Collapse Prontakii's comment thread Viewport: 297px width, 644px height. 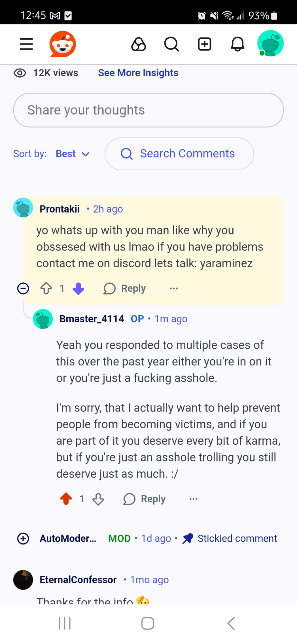click(x=23, y=289)
